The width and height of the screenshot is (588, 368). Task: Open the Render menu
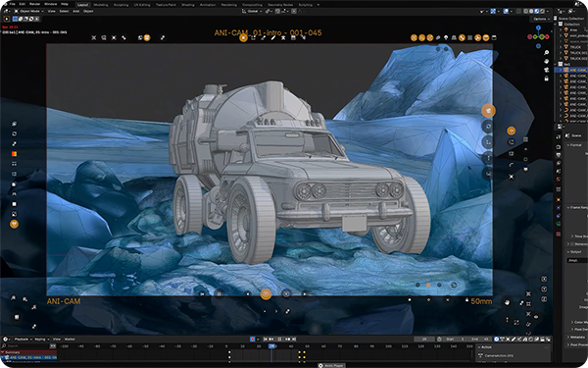(x=35, y=4)
